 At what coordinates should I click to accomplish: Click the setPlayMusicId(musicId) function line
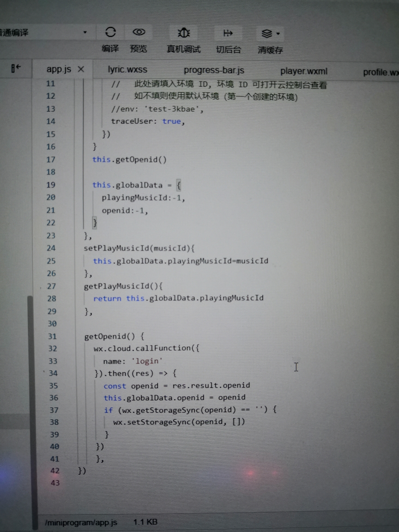pyautogui.click(x=139, y=248)
